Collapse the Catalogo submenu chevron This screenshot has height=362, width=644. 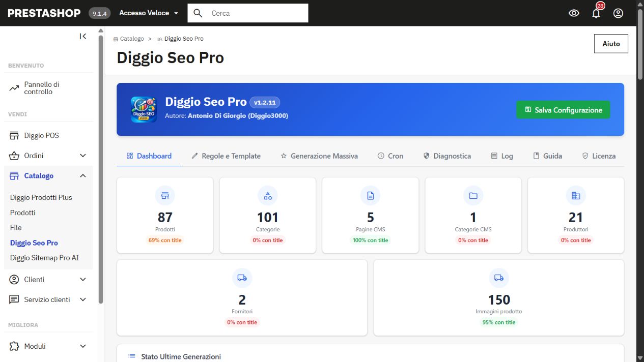tap(83, 176)
